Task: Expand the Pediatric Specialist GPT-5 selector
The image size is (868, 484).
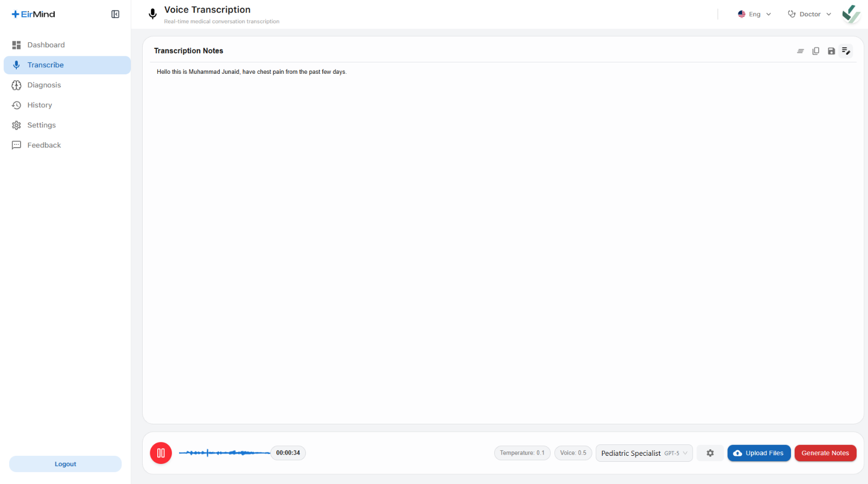Action: pos(644,453)
